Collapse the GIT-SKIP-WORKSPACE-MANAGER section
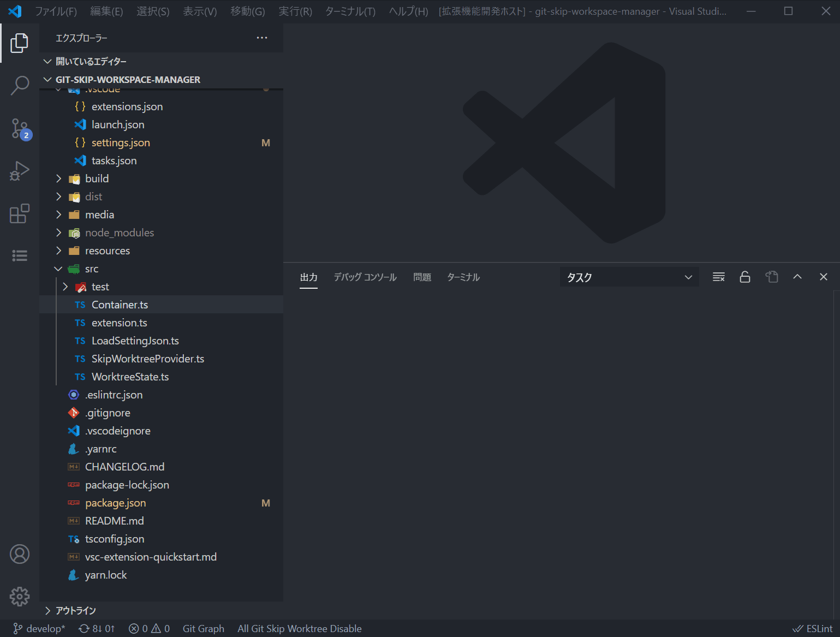The height and width of the screenshot is (637, 840). 161,80
